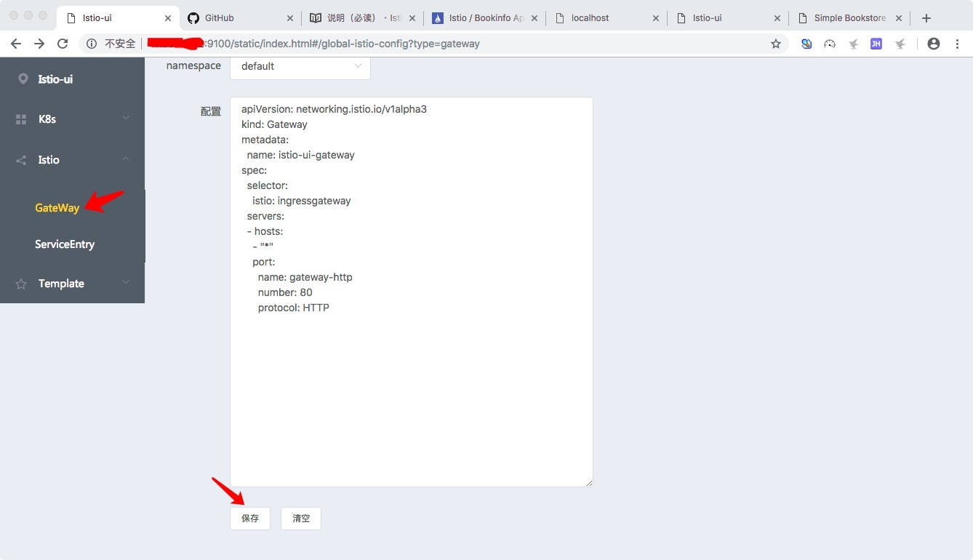Click the Template star icon in sidebar
The image size is (973, 560).
coord(21,284)
